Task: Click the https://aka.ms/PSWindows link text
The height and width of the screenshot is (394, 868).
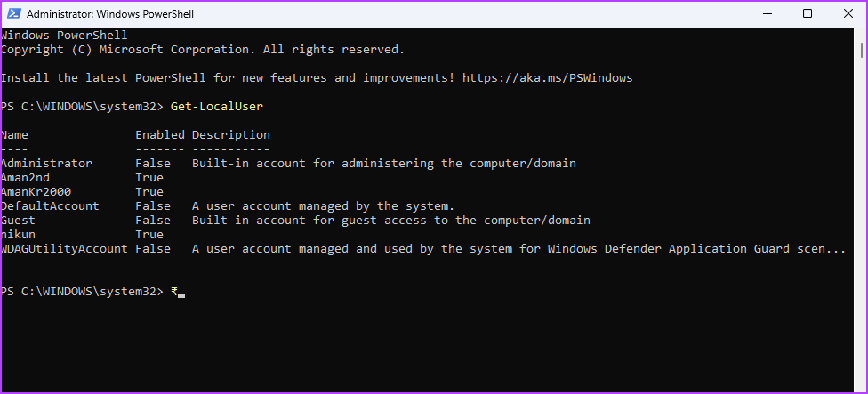Action: coord(548,78)
